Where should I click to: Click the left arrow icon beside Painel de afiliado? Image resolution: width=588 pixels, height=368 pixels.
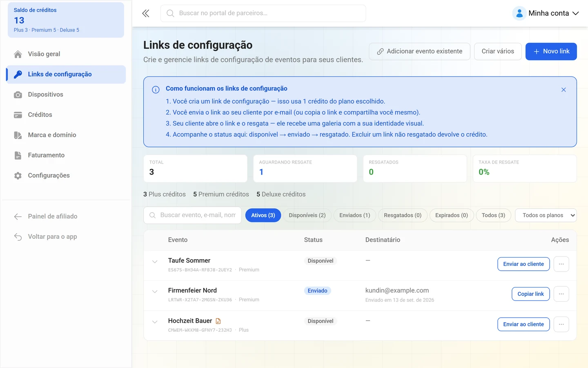(x=18, y=217)
